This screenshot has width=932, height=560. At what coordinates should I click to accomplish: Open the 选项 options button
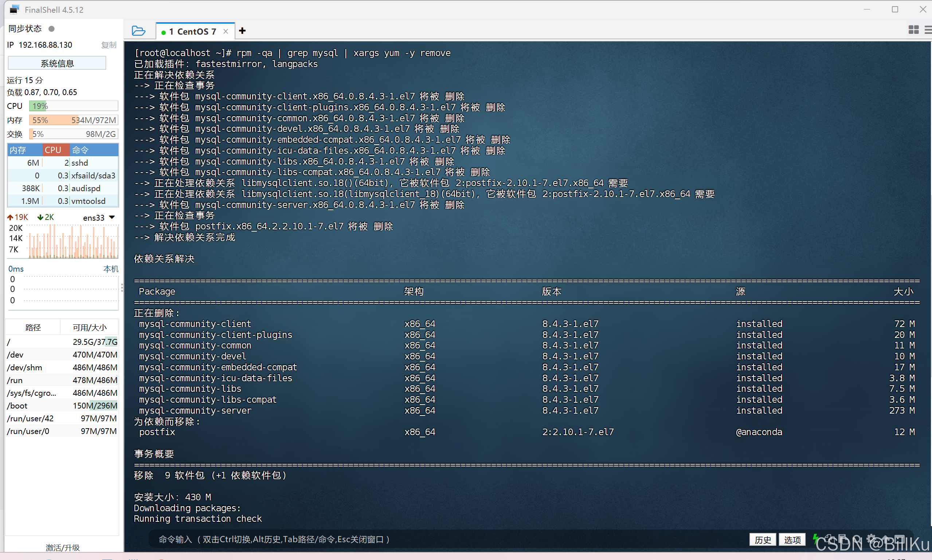[792, 540]
